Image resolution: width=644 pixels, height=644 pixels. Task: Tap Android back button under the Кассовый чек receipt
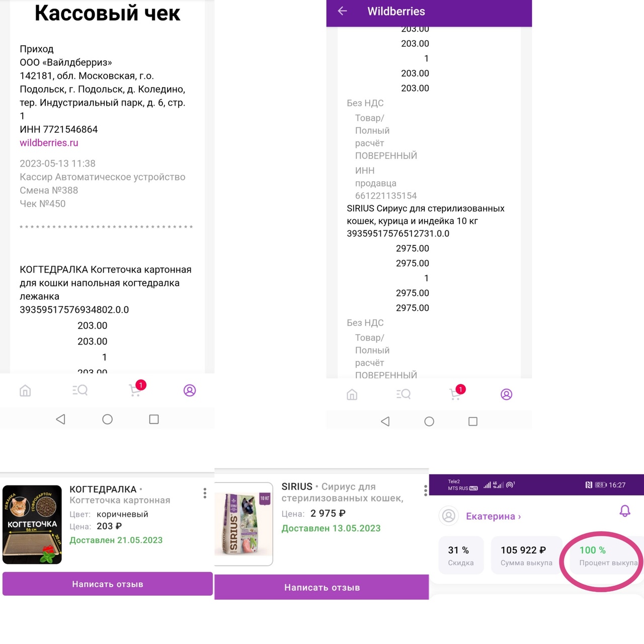point(60,419)
